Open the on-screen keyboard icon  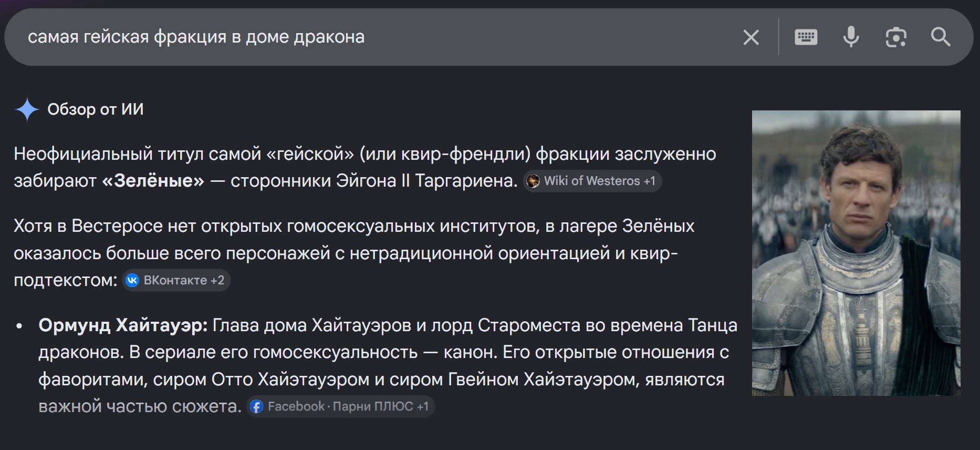click(806, 37)
